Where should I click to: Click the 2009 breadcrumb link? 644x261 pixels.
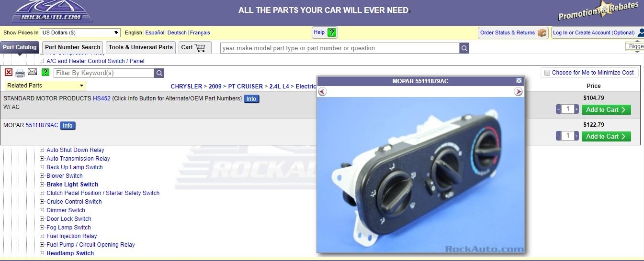(x=215, y=87)
